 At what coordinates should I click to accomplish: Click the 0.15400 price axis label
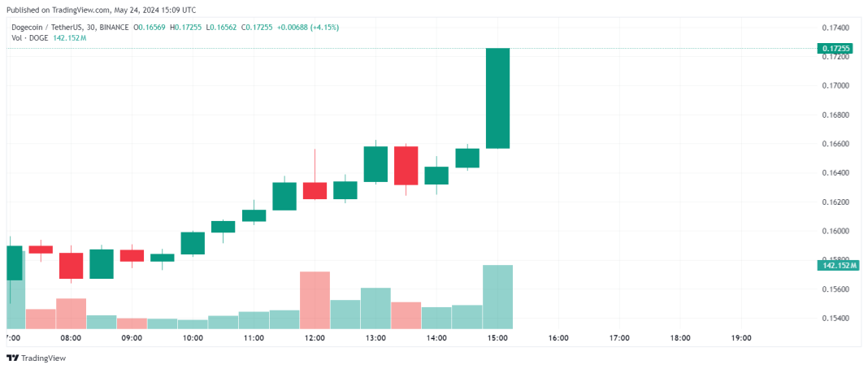pyautogui.click(x=835, y=318)
